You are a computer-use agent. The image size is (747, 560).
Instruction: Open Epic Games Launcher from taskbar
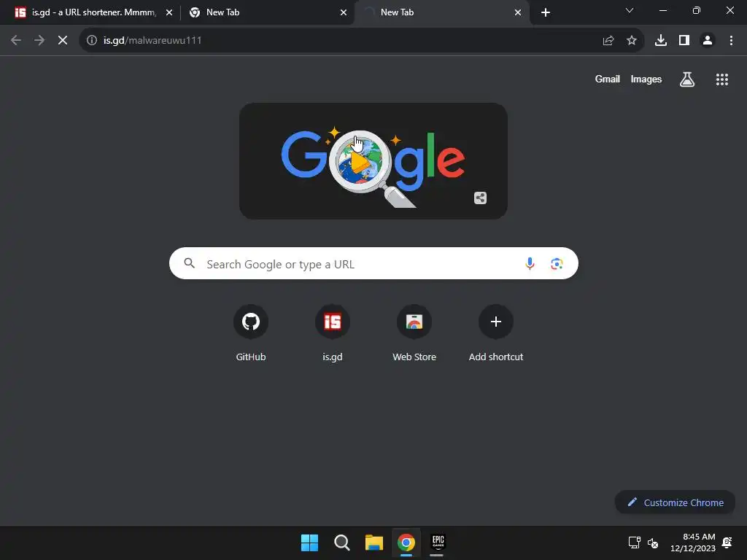click(x=438, y=542)
